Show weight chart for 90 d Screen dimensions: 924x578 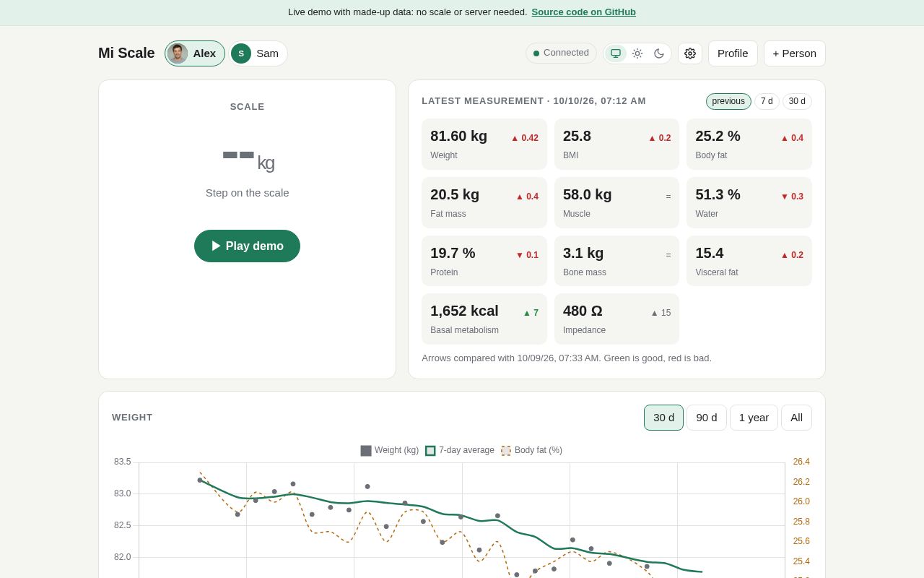tap(707, 418)
